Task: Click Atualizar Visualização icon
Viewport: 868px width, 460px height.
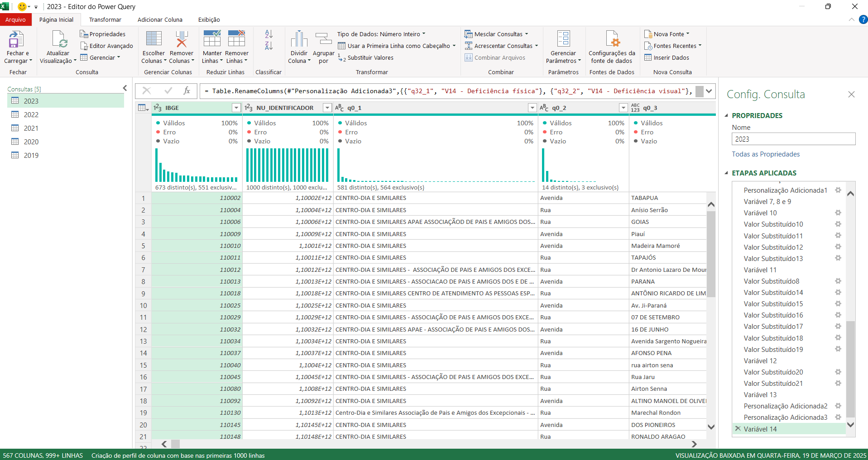Action: click(59, 39)
